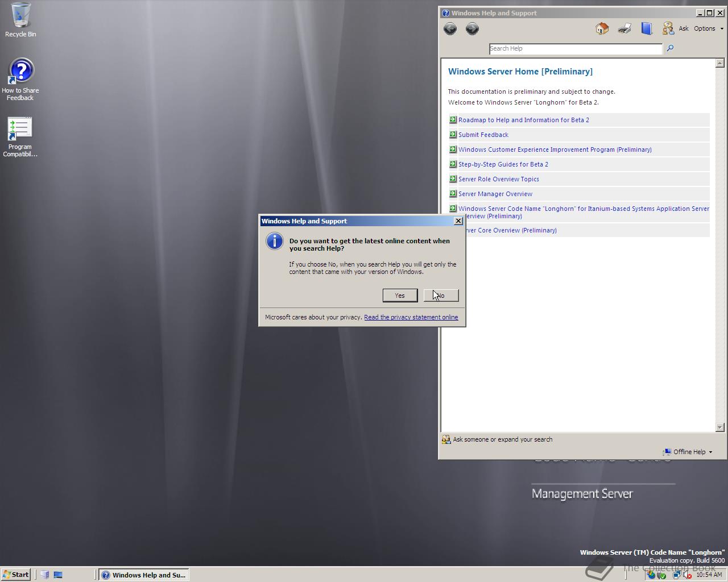Click the Show Desktop quick launch icon

58,575
